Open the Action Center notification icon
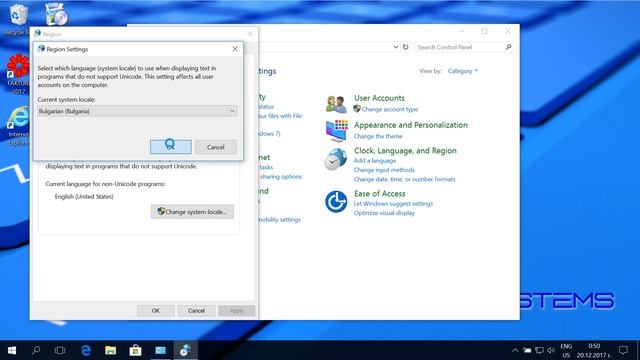Screen dimensions: 640x360 623,350
